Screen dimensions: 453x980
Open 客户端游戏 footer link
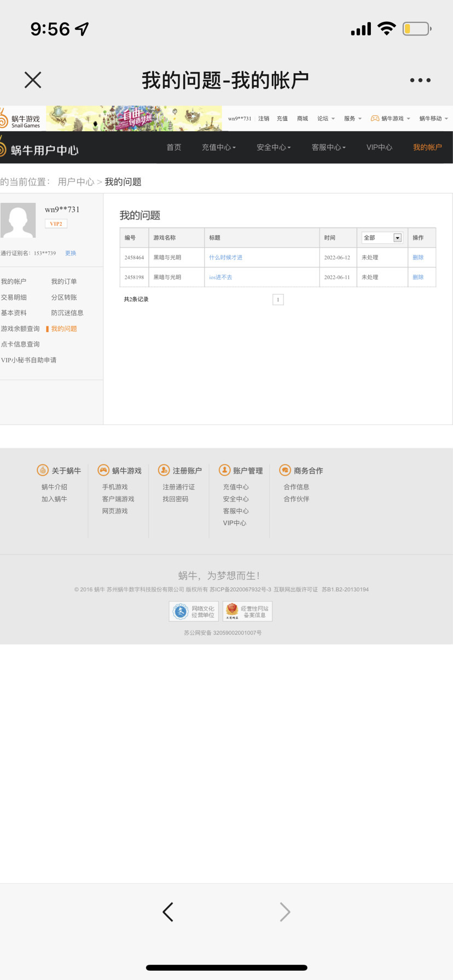coord(118,499)
